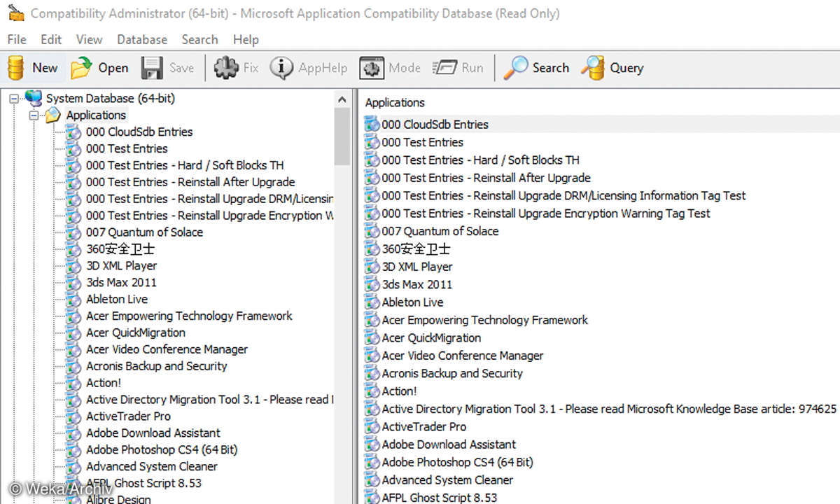Click the New database toolbar icon
Image resolution: width=840 pixels, height=504 pixels.
[x=16, y=68]
